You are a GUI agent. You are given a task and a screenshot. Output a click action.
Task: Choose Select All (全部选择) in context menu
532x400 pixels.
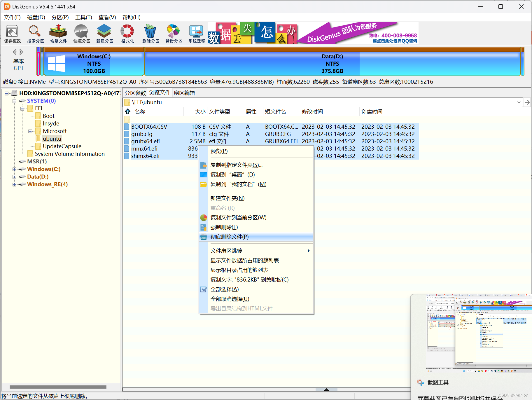(256, 289)
